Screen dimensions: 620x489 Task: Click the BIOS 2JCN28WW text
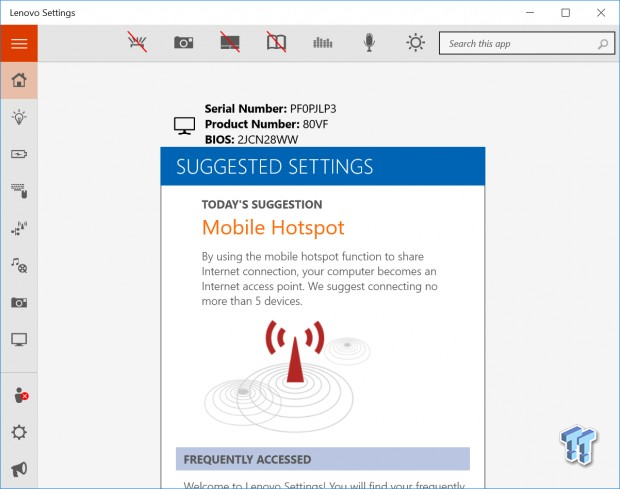point(251,140)
